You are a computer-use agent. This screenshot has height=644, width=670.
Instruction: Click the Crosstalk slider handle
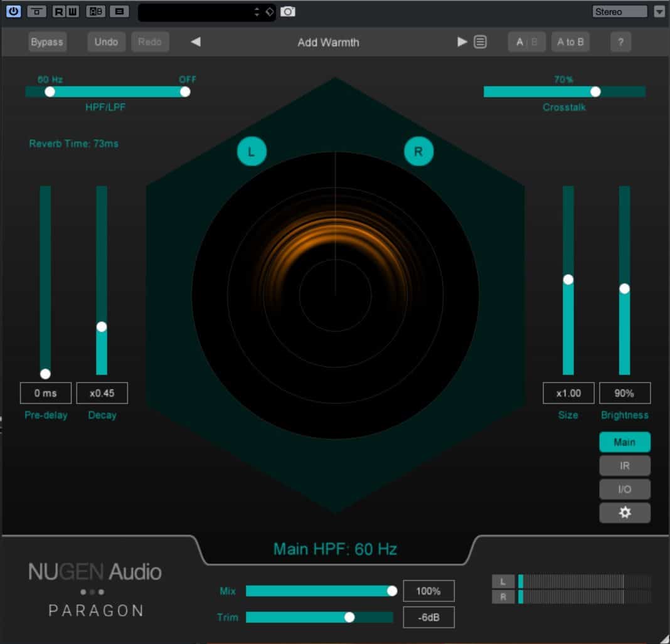[595, 92]
